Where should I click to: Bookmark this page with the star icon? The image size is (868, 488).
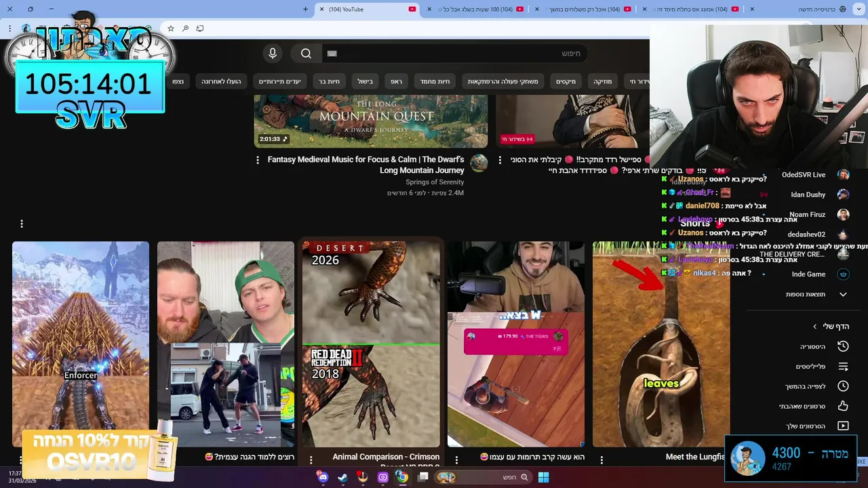[171, 28]
